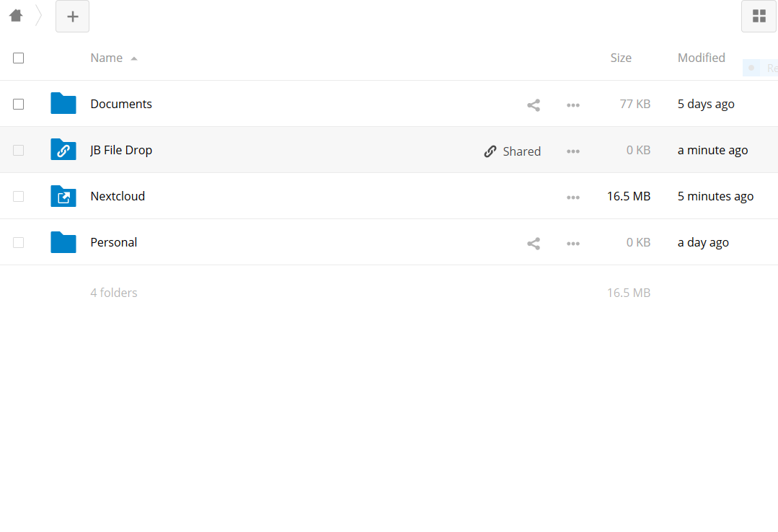Open the Shared link for JB File Drop
Screen dimensions: 778x532
513,151
